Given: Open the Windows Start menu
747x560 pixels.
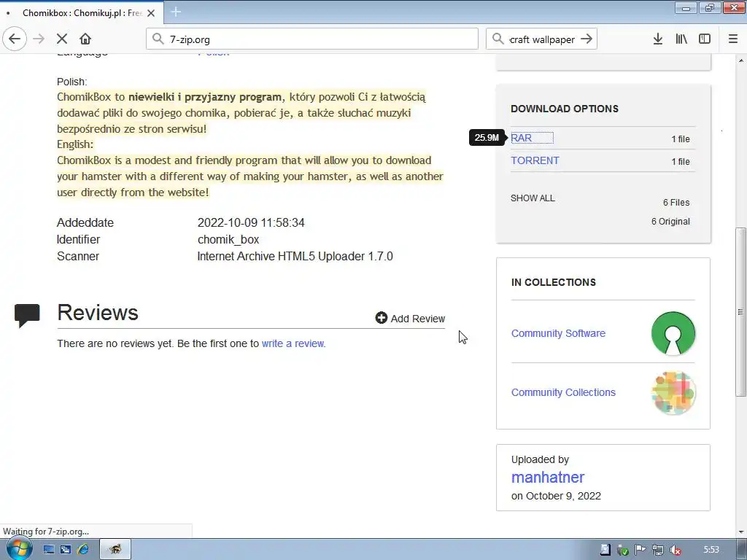Looking at the screenshot, I should (x=19, y=549).
